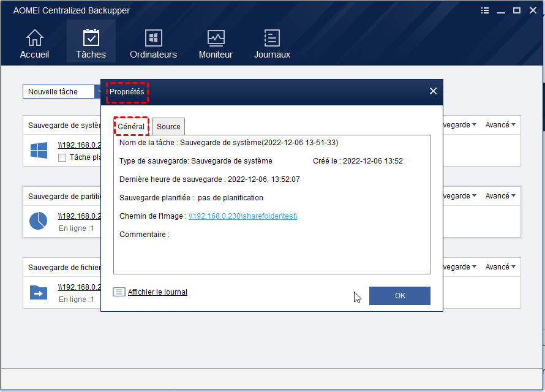Click the pie chart partition backup icon
The width and height of the screenshot is (545, 392).
(38, 221)
